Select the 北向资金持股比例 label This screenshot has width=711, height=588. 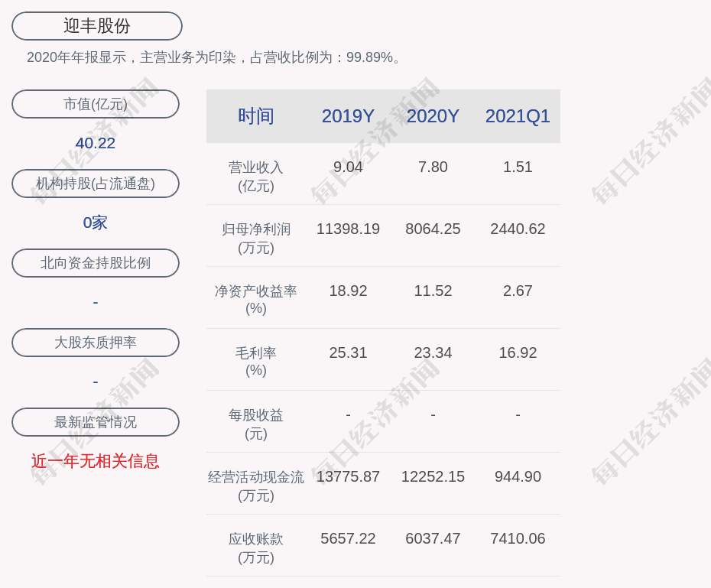[96, 263]
